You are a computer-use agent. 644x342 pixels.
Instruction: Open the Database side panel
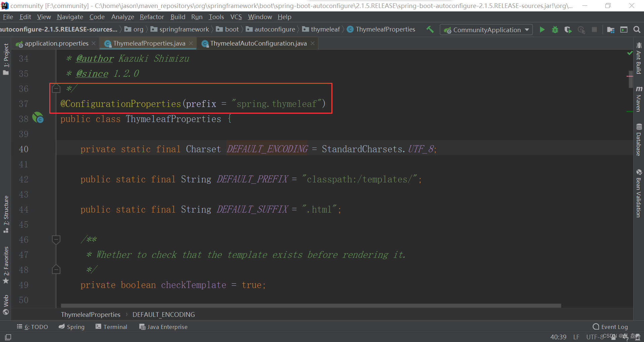(x=639, y=140)
